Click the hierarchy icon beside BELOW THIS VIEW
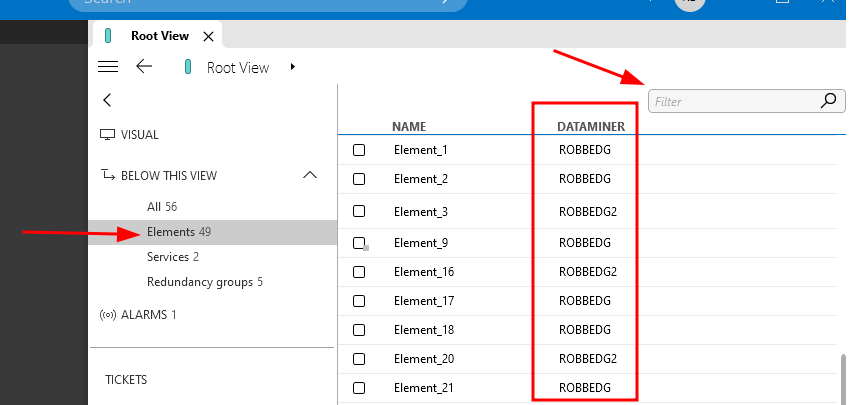The image size is (849, 405). click(x=108, y=175)
